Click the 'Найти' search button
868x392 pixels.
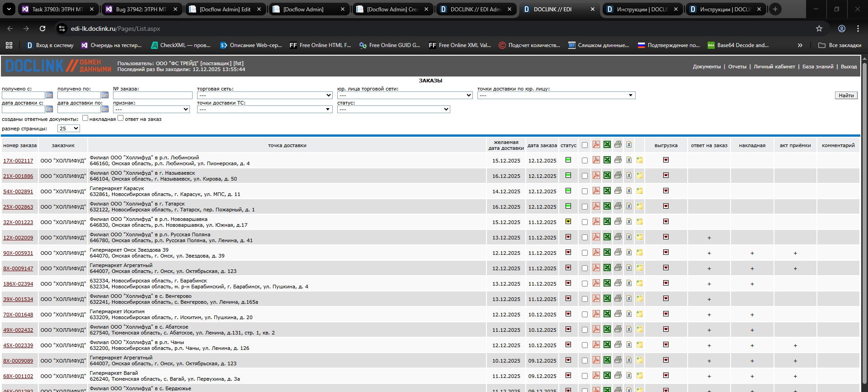point(846,96)
